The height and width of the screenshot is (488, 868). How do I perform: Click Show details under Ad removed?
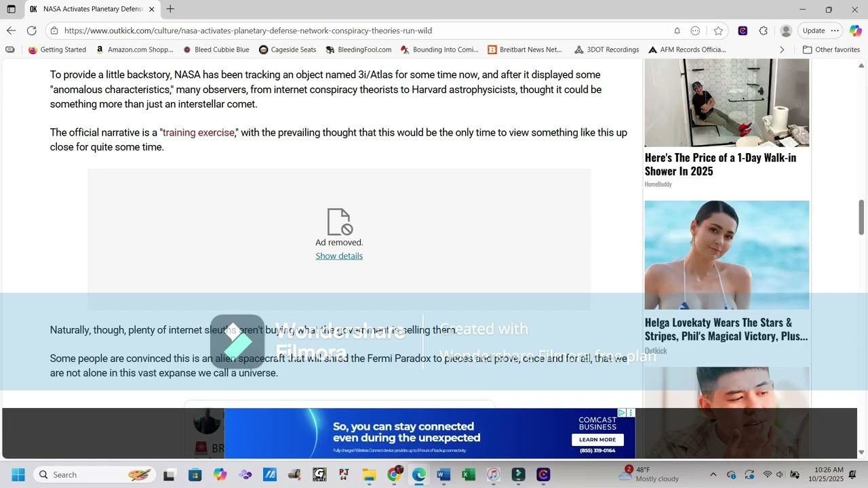[339, 256]
